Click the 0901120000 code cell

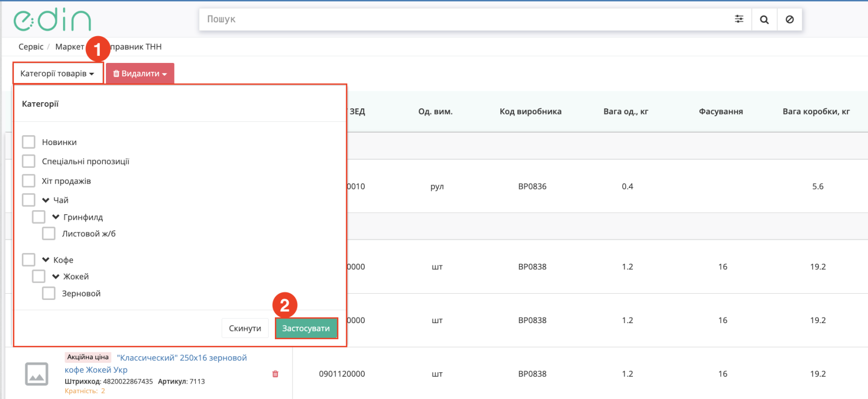[342, 374]
